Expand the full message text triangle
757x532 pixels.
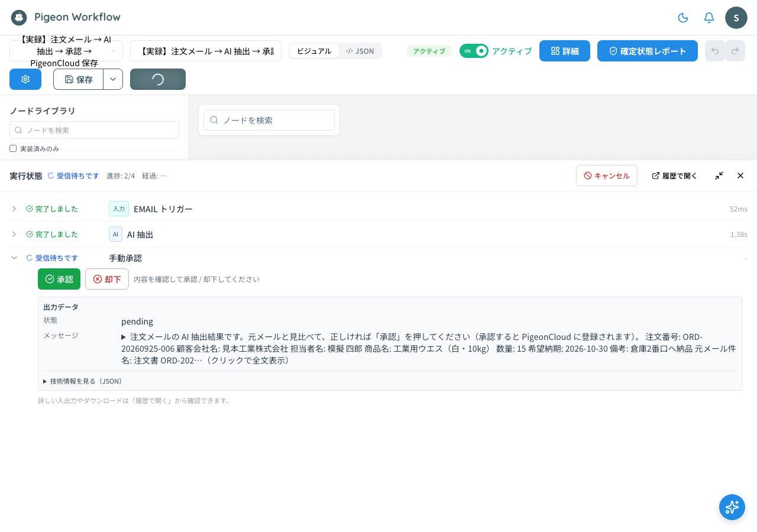coord(124,337)
